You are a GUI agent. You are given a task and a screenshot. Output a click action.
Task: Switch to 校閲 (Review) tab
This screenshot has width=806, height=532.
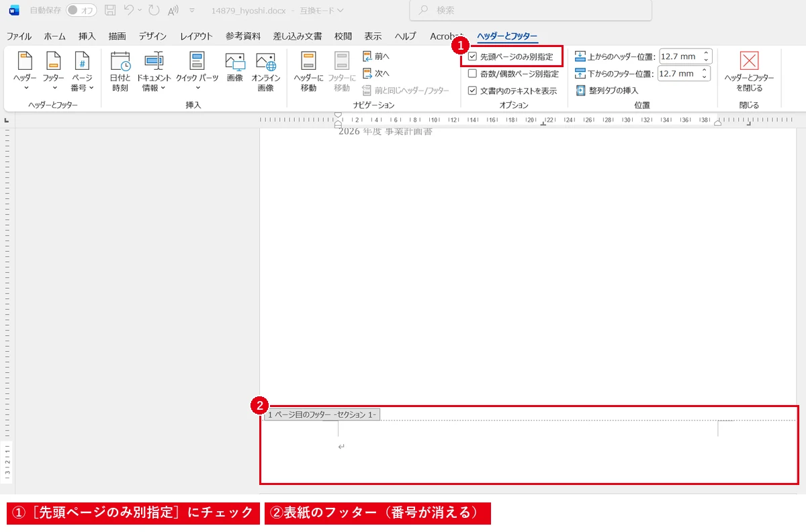343,36
